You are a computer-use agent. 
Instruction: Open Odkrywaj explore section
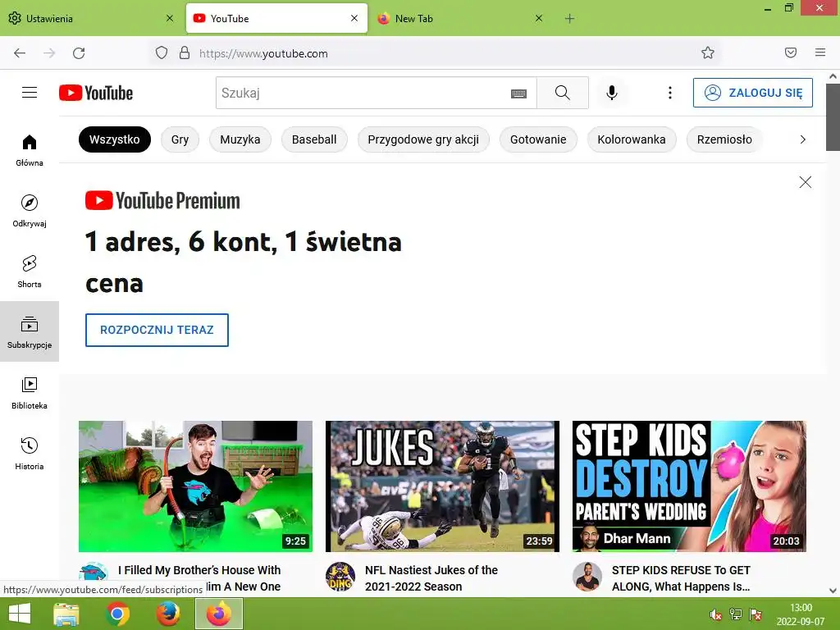click(x=30, y=211)
